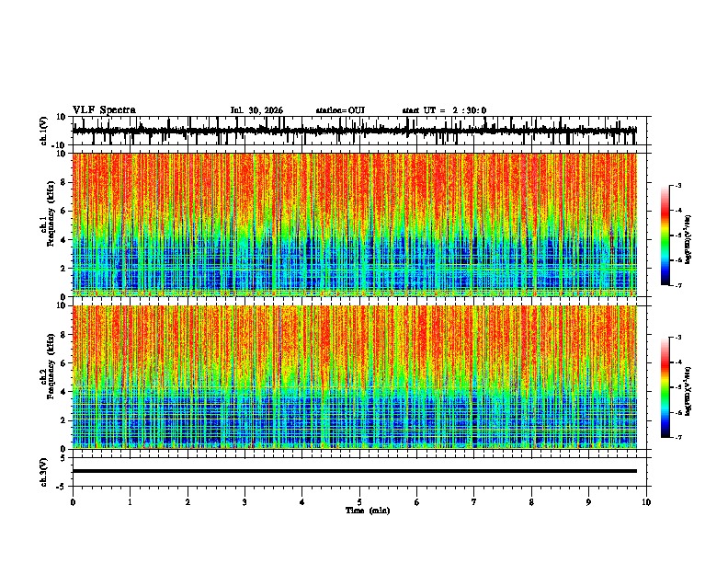Screen dimensions: 728x563
Task: Click the "ch.1(V)" waveform axis label
Action: pos(44,131)
